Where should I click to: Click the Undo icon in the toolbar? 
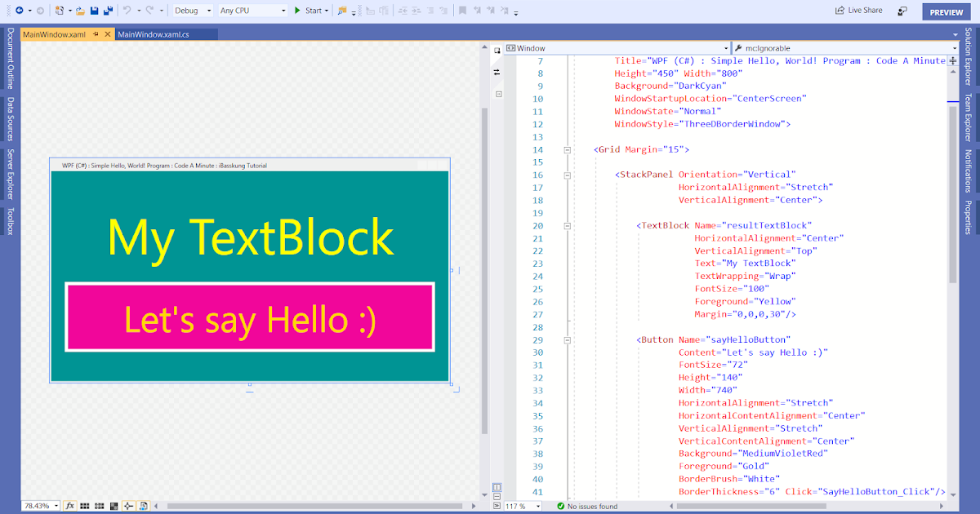(x=127, y=11)
